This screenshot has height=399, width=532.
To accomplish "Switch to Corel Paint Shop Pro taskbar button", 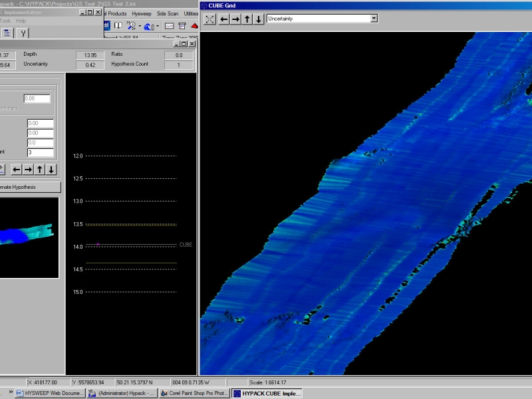I will coord(194,394).
